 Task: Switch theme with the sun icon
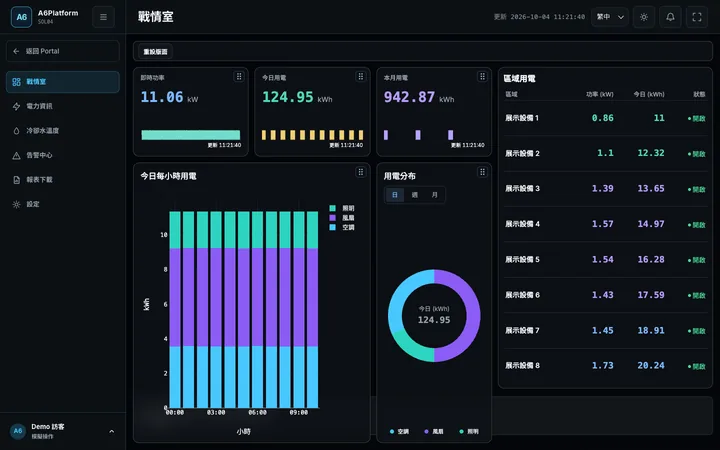point(644,17)
